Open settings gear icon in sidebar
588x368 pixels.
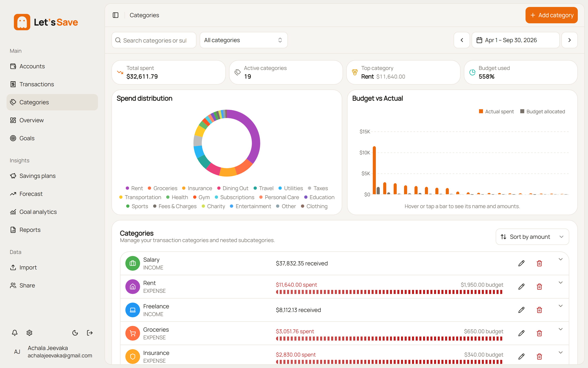tap(29, 333)
